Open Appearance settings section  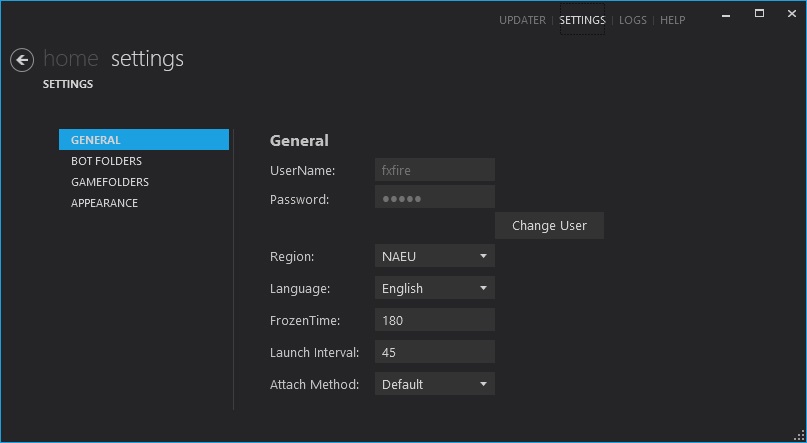(104, 203)
